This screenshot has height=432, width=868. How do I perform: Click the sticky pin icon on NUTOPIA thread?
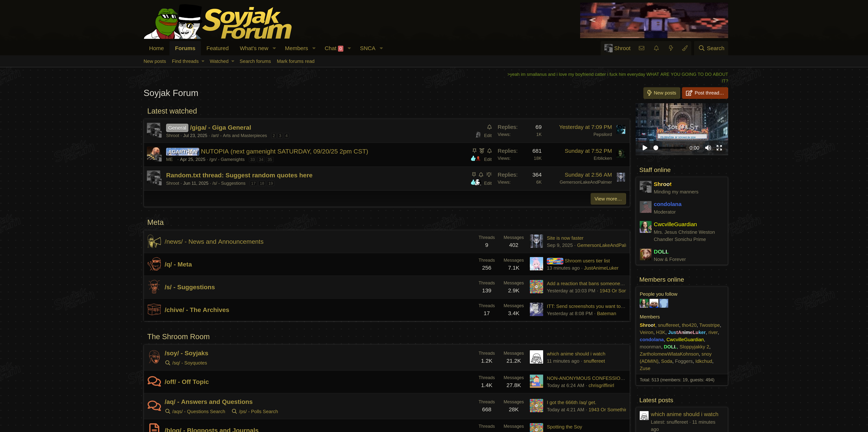click(x=474, y=151)
